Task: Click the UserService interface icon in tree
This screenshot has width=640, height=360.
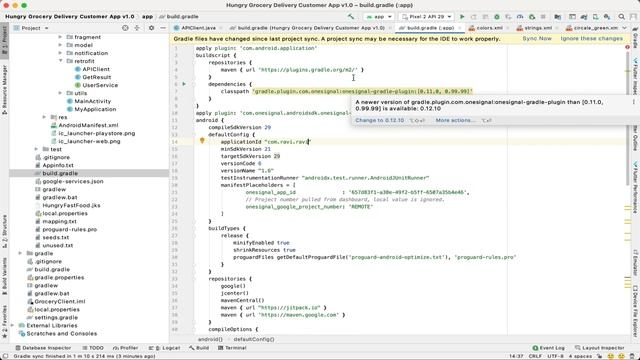Action: (78, 85)
